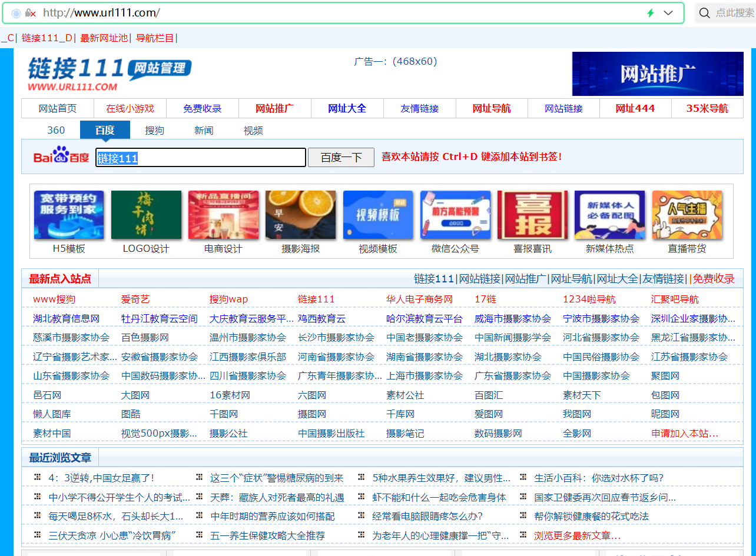The image size is (756, 556).
Task: Focus the Baidu search input field
Action: click(201, 158)
